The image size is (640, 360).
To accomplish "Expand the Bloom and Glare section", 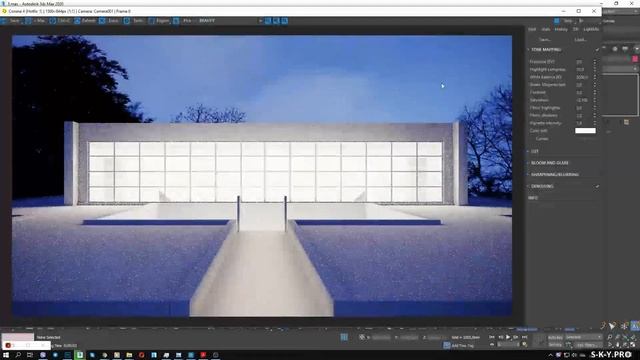I will (549, 163).
